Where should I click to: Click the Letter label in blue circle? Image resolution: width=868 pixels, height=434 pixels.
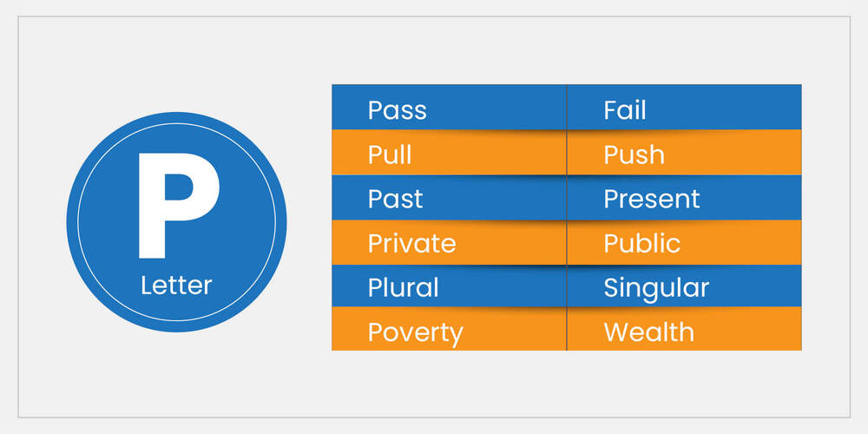(176, 285)
